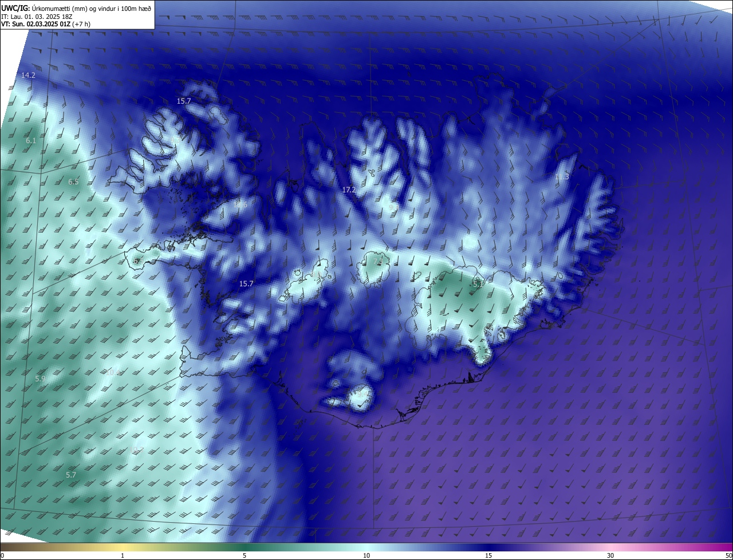733x560 pixels.
Task: Click the 6.5 value label on the map
Action: point(73,182)
